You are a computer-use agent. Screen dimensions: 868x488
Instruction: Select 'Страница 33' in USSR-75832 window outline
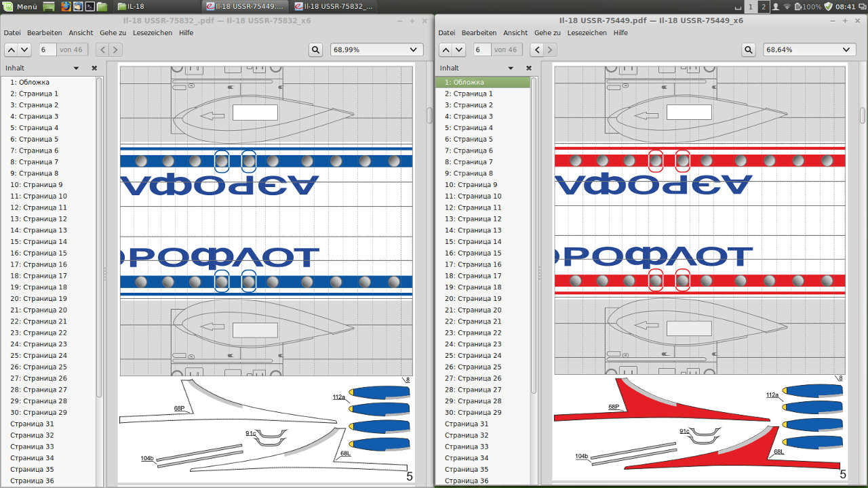point(48,447)
